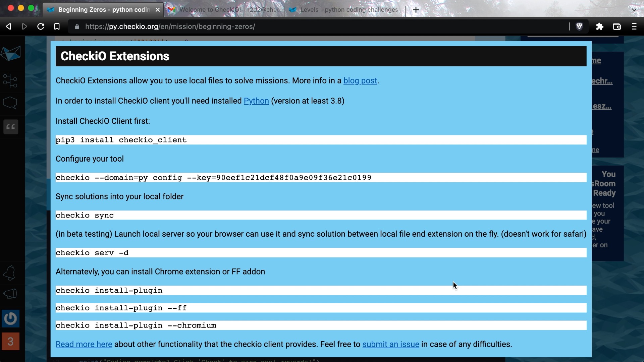Switch to the Levels python coding challenges tab
This screenshot has height=362, width=644.
tap(345, 10)
